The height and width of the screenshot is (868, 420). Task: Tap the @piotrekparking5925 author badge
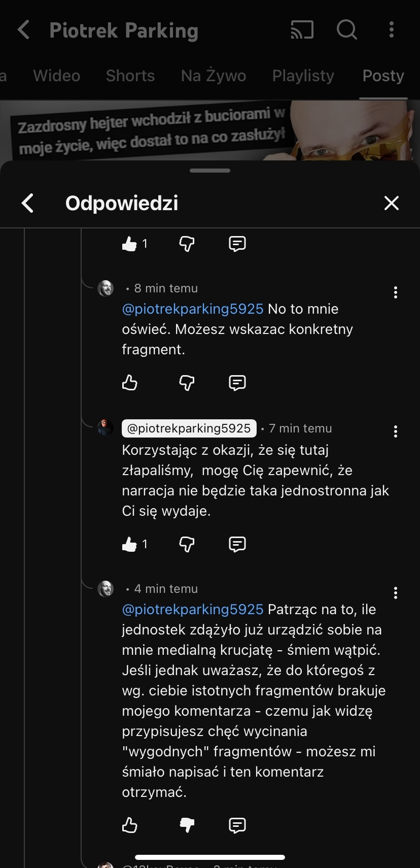[189, 428]
